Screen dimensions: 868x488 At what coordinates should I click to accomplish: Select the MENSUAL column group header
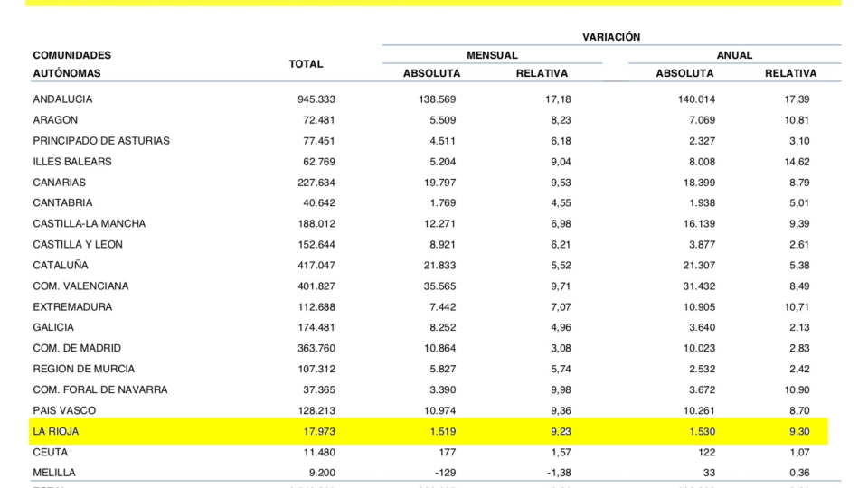492,55
